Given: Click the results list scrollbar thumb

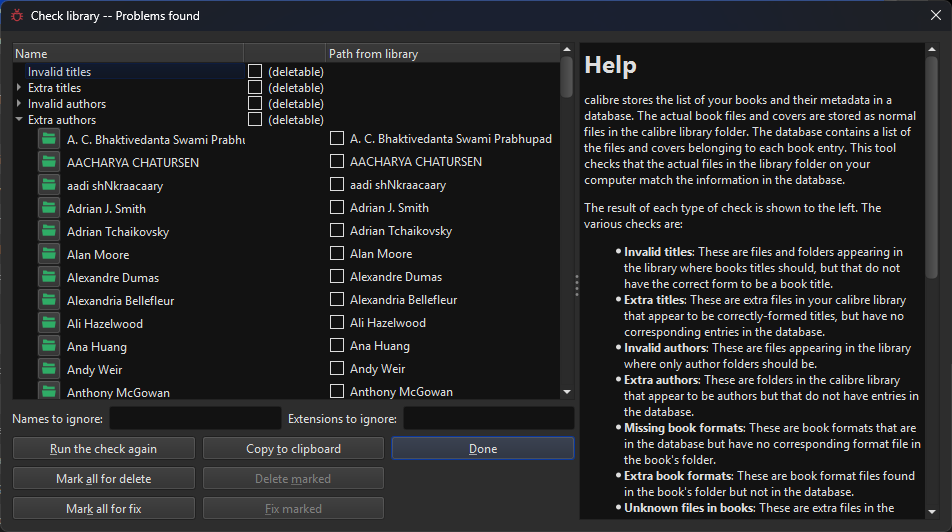Looking at the screenshot, I should pyautogui.click(x=567, y=77).
